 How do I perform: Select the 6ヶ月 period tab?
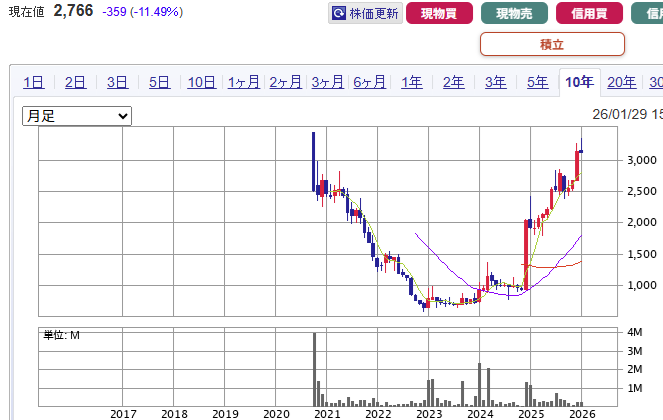(x=370, y=83)
